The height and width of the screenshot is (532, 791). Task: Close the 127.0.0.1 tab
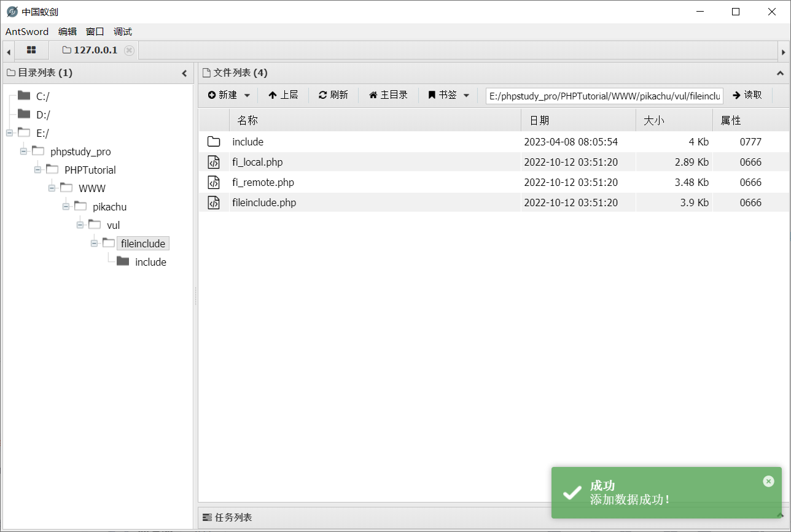click(129, 50)
